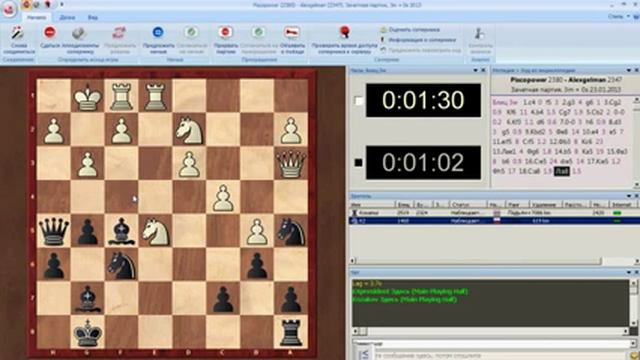This screenshot has width=640, height=360.
Task: Select the black queen on h5
Action: pos(53,231)
